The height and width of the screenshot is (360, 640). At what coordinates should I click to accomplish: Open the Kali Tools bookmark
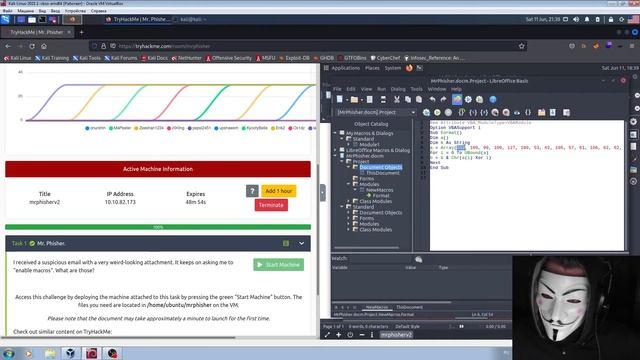(87, 58)
